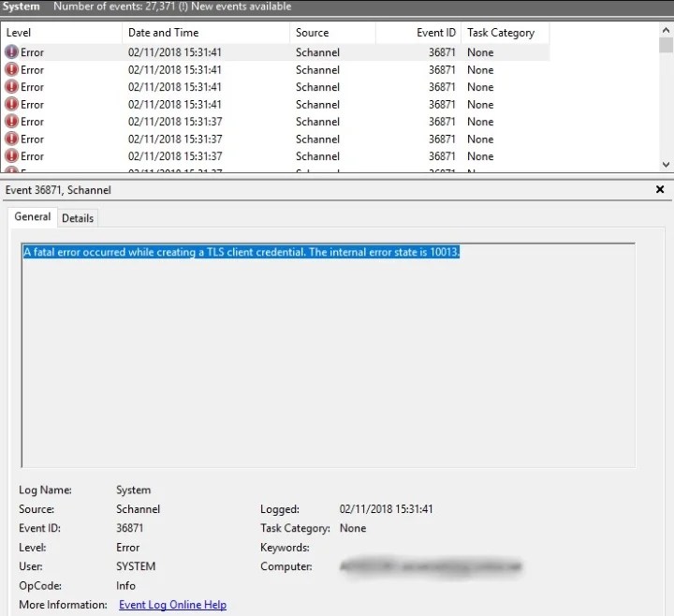This screenshot has height=616, width=674.
Task: Click the event list scroll down arrow
Action: coord(666,164)
